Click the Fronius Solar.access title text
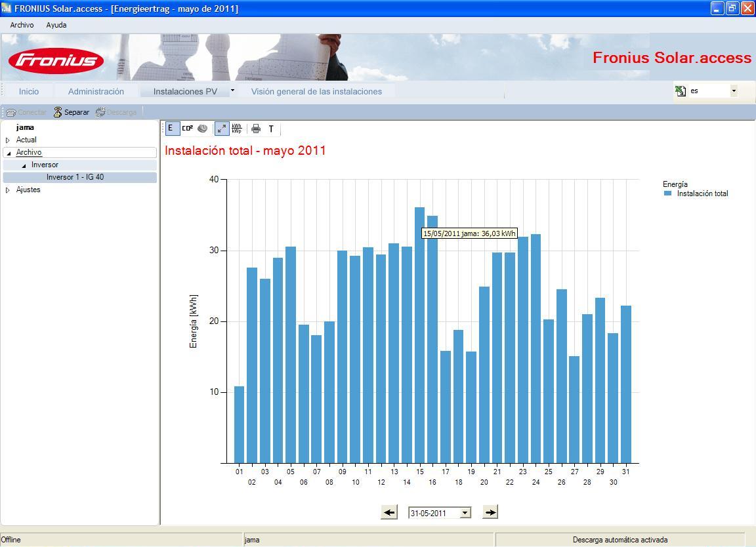The height and width of the screenshot is (547, 756). click(671, 58)
